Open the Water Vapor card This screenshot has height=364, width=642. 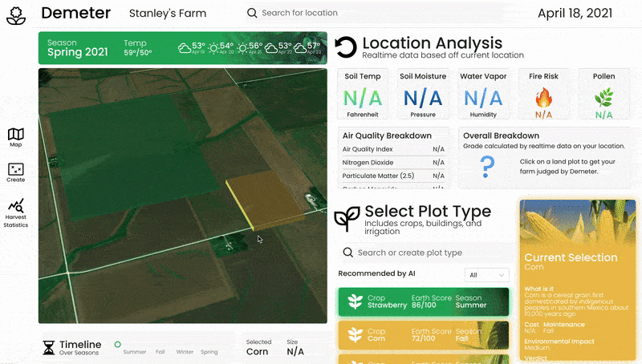483,94
